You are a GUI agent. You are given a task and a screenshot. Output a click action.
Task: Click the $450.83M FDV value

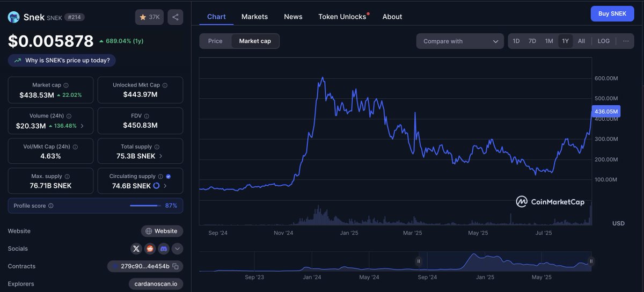pos(140,126)
